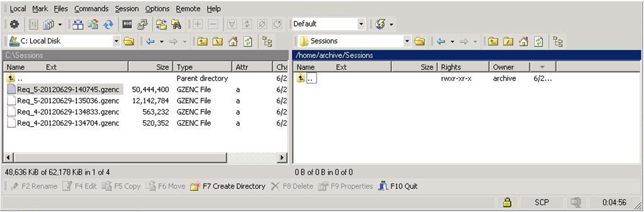Select file Req_5-20120629-135036.gzenc
This screenshot has height=212, width=644.
click(68, 101)
